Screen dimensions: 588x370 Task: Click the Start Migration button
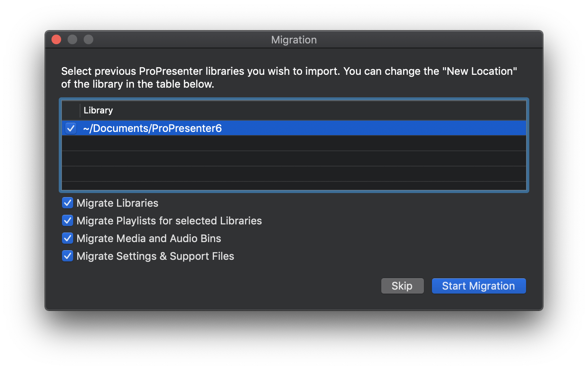[x=479, y=286]
